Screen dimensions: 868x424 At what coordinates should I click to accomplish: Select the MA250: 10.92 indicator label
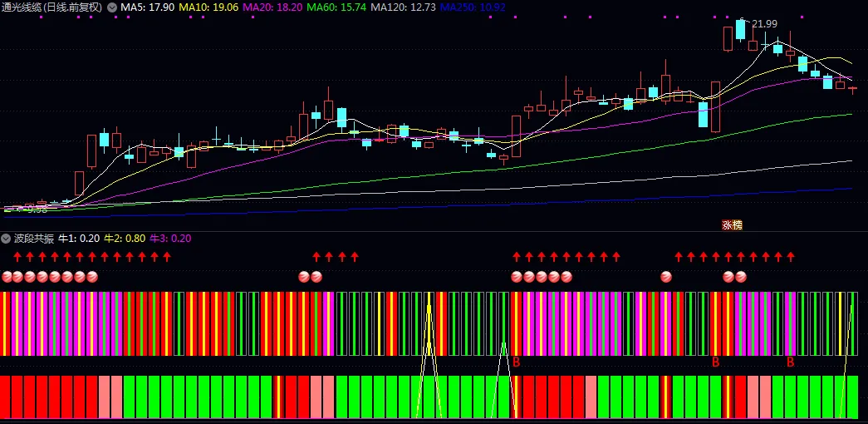[473, 7]
